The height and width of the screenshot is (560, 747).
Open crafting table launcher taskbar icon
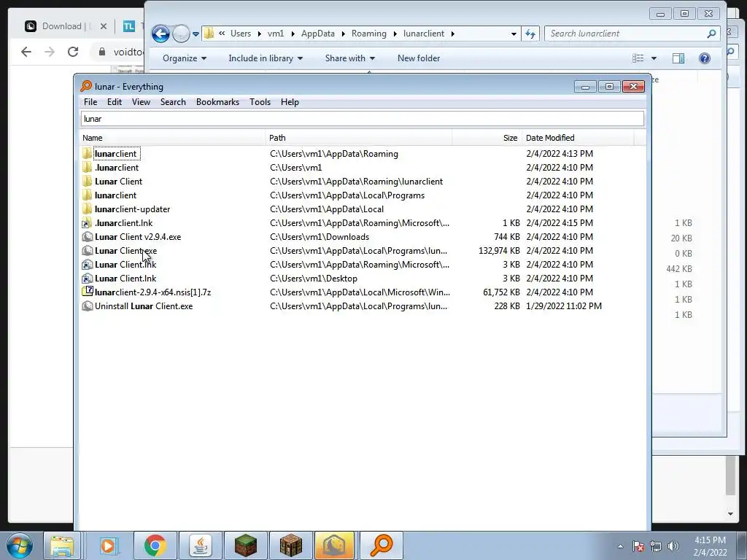click(x=290, y=545)
